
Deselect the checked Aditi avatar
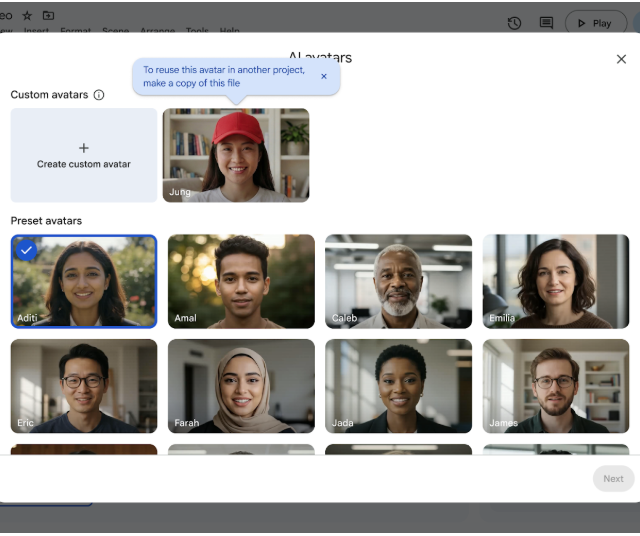[84, 281]
